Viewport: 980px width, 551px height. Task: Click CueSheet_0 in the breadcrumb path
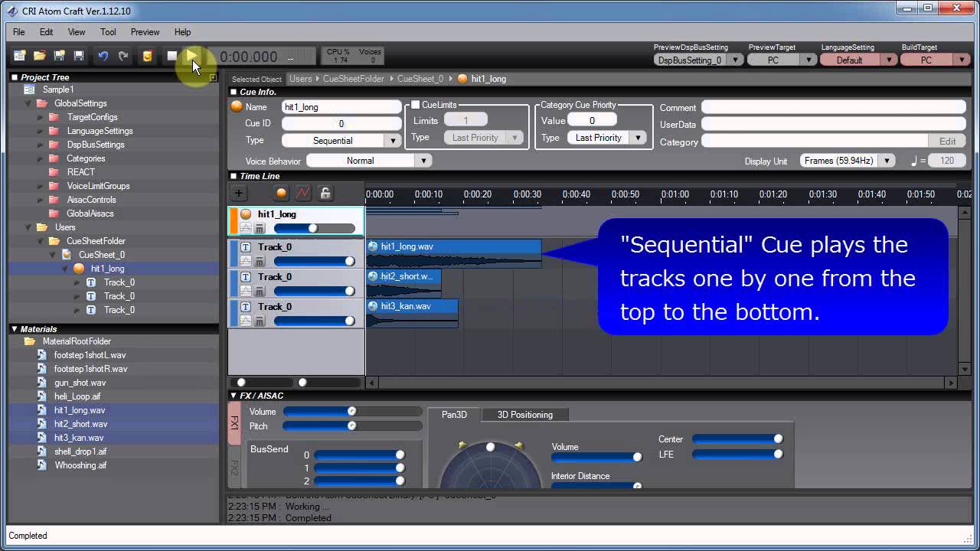click(420, 79)
